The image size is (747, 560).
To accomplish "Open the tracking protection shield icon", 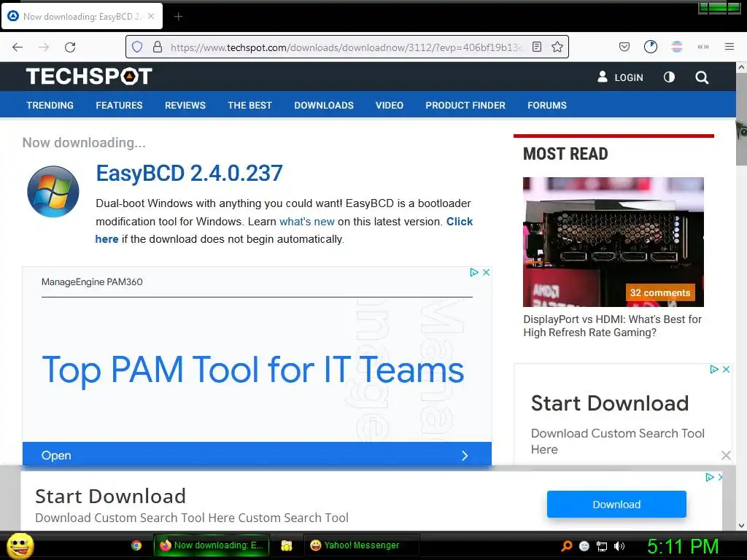I will [137, 47].
